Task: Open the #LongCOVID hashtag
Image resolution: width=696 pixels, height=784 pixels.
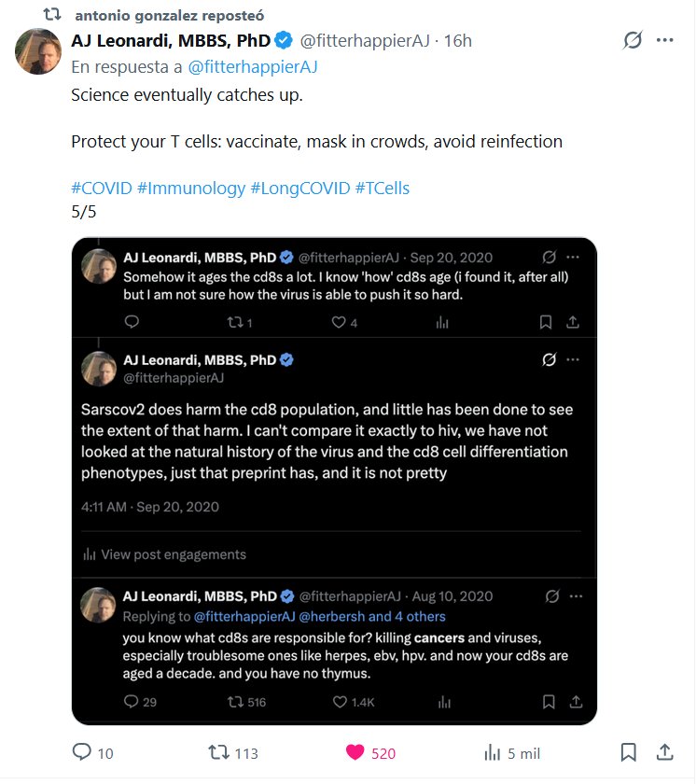Action: pos(299,188)
